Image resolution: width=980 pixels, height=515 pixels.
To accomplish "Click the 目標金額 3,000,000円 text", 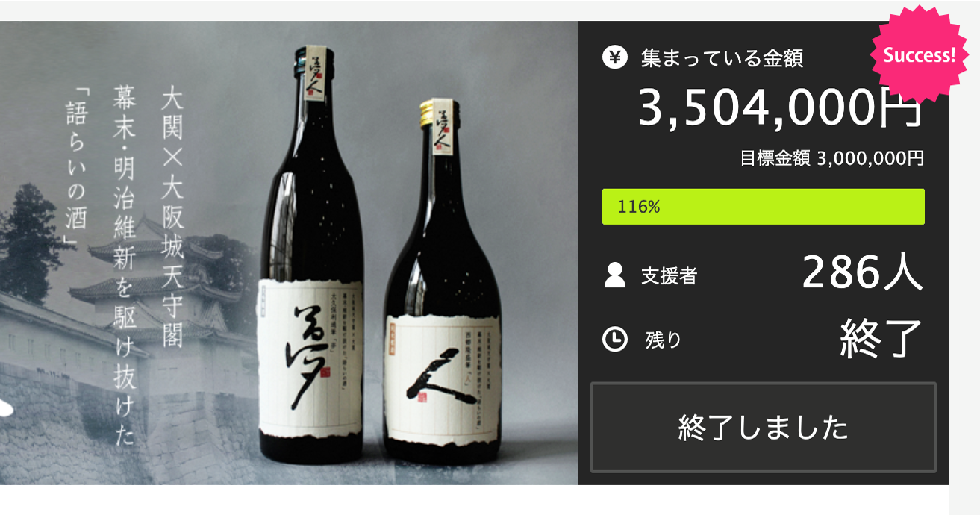I will 832,158.
